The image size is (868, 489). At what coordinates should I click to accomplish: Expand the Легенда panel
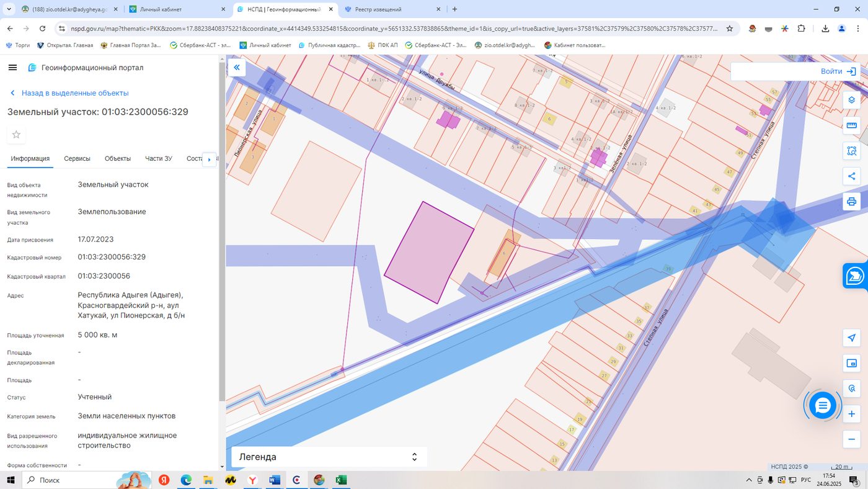point(329,457)
